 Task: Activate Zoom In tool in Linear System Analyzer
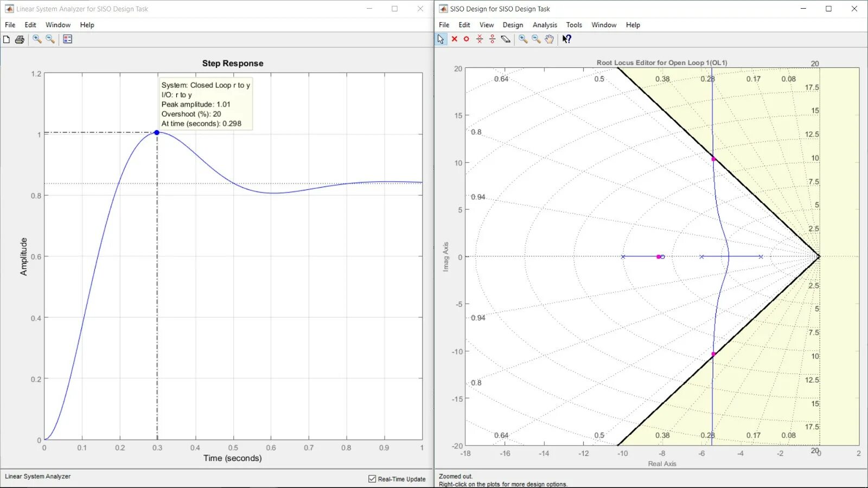pos(37,39)
